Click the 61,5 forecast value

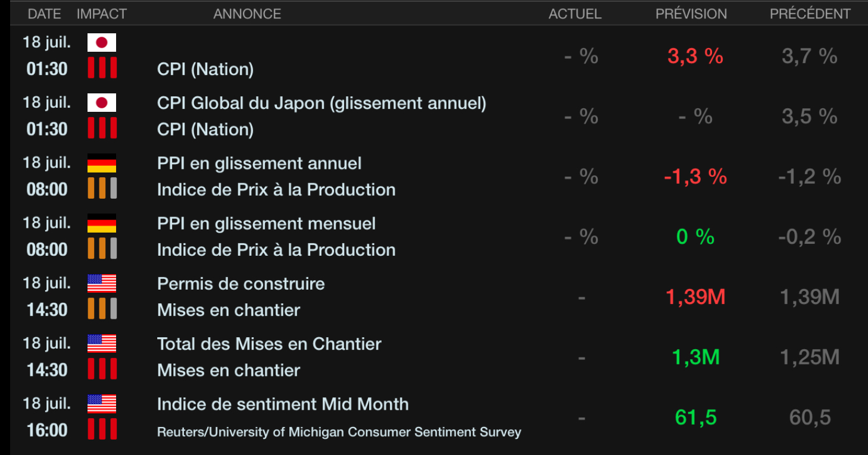coord(695,418)
